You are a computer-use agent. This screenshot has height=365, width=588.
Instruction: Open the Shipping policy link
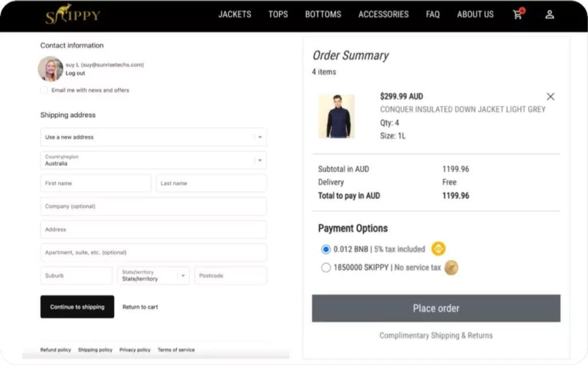tap(95, 349)
